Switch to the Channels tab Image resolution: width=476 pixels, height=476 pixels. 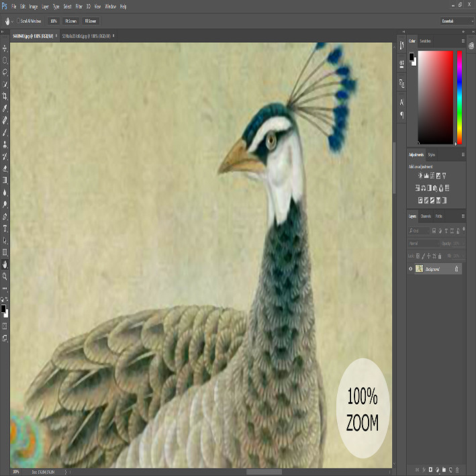click(x=426, y=216)
